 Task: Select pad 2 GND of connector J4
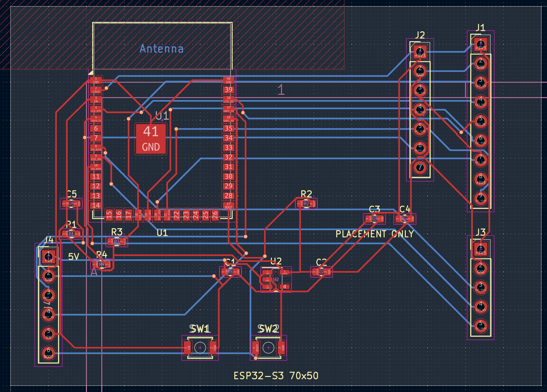[x=48, y=276]
